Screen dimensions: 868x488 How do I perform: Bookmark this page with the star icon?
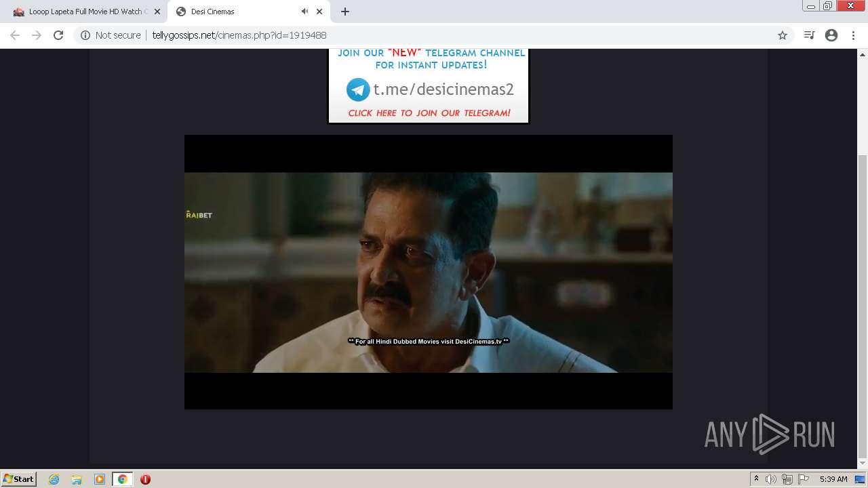pyautogui.click(x=783, y=35)
